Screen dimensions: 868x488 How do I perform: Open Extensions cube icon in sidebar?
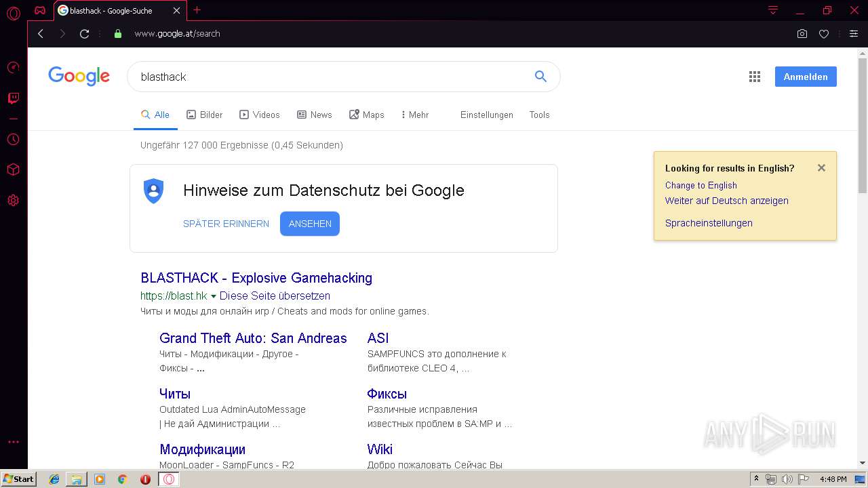tap(13, 169)
